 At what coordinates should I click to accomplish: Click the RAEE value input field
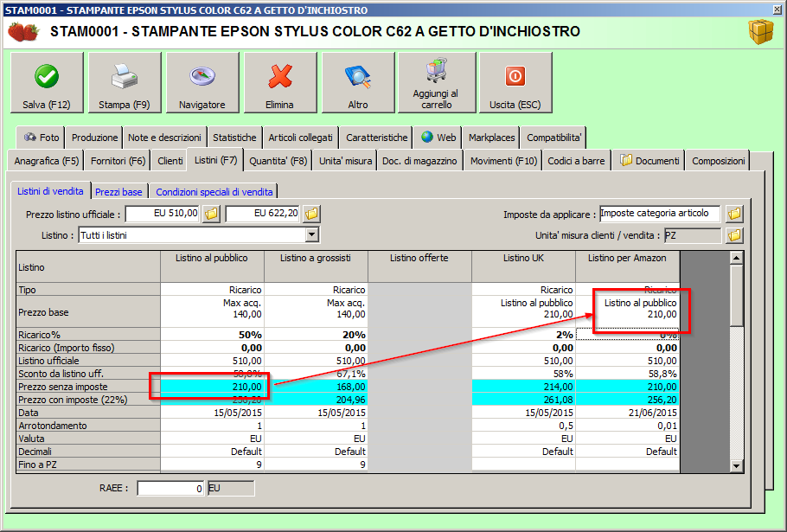pos(170,489)
